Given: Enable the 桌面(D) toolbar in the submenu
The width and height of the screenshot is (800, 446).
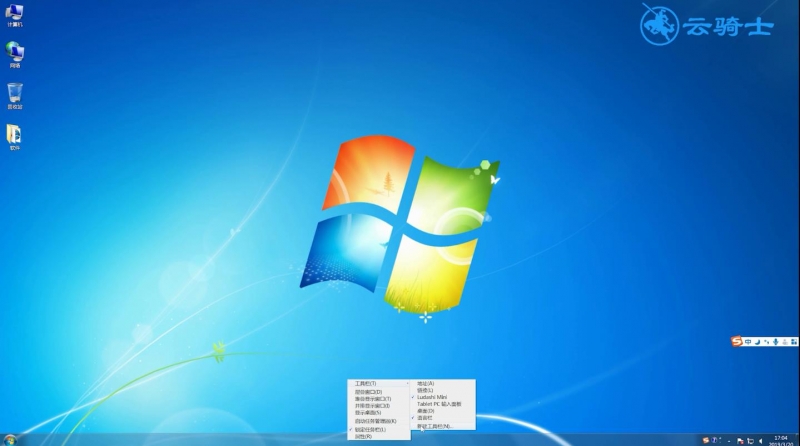Looking at the screenshot, I should coord(443,411).
